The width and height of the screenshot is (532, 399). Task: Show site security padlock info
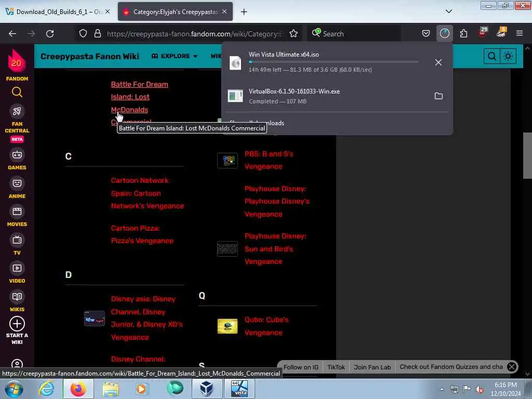(98, 34)
